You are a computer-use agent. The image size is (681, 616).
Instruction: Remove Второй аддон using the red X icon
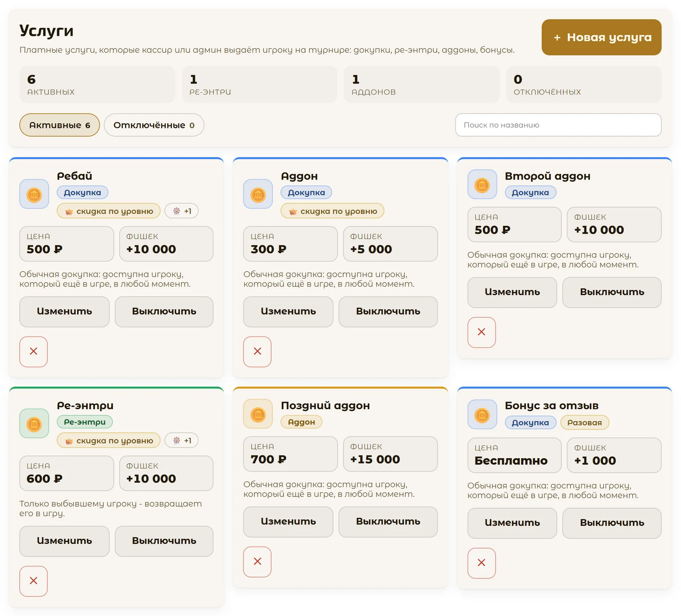click(x=482, y=332)
